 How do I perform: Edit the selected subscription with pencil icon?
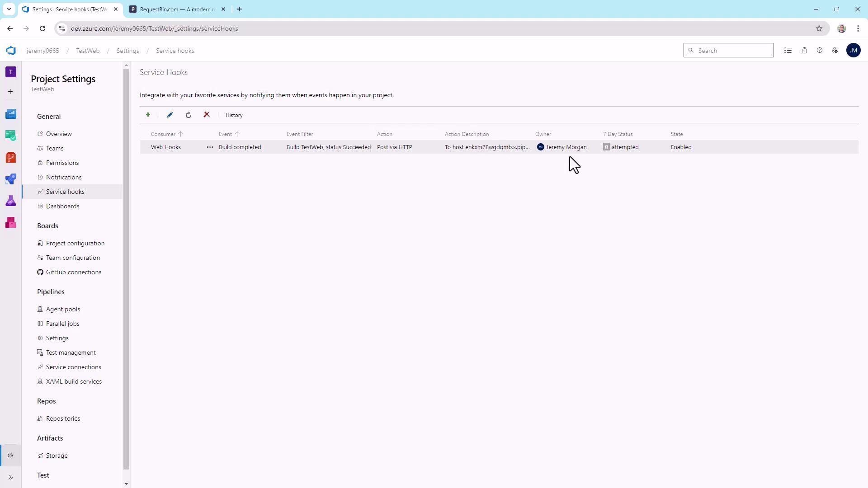(x=170, y=115)
